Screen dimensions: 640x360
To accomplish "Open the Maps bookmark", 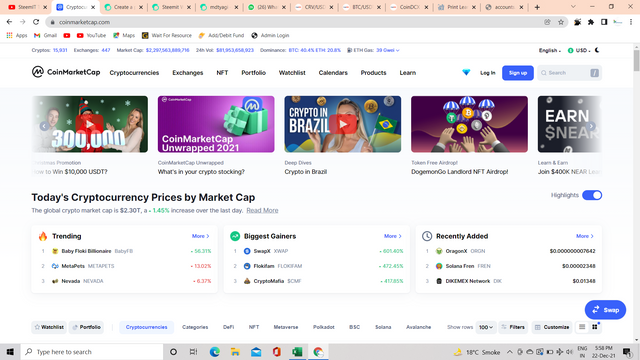I will 124,36.
